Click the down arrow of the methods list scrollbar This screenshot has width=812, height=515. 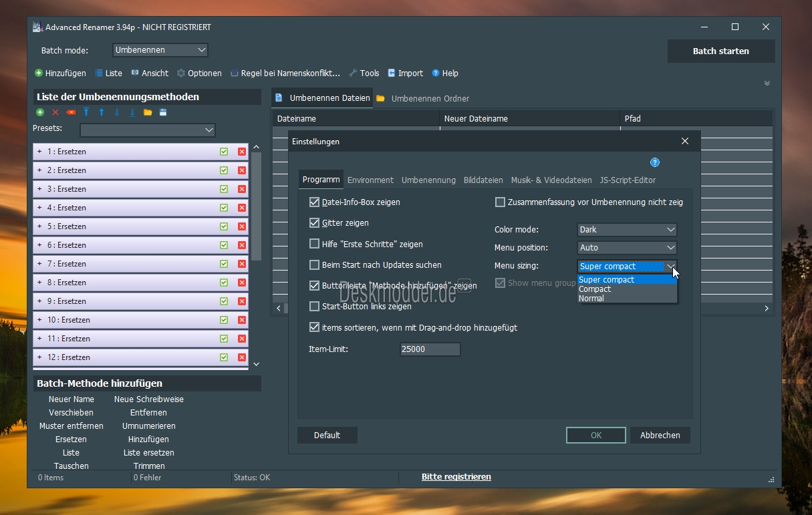coord(257,364)
